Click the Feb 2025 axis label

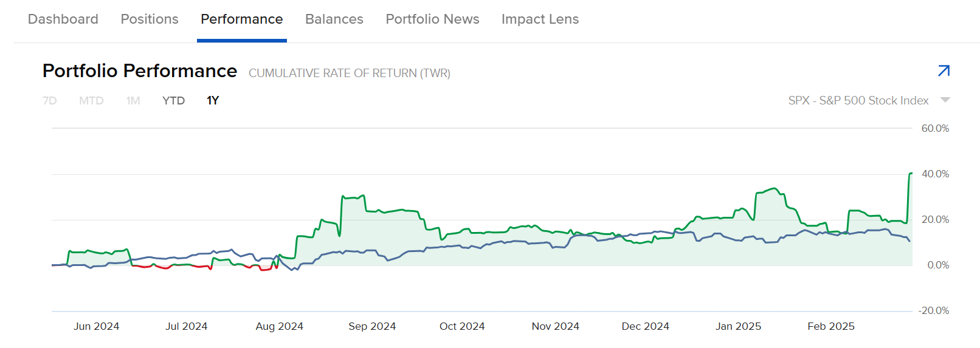point(830,326)
